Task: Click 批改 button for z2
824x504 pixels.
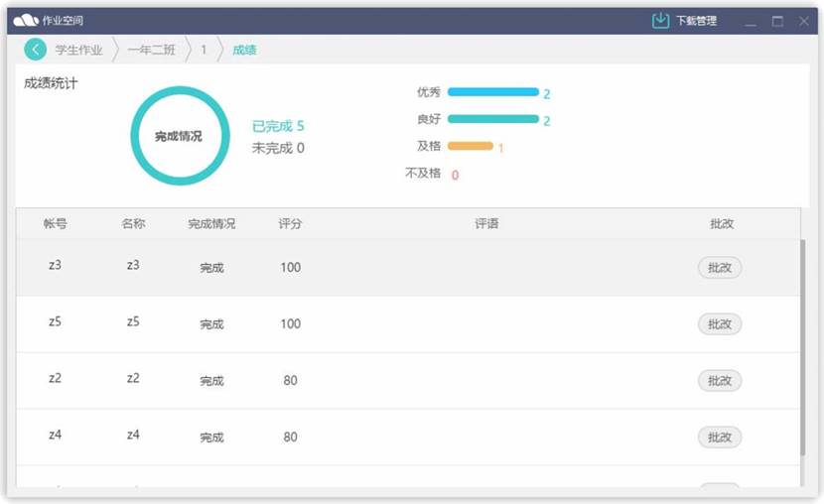Action: coord(720,381)
